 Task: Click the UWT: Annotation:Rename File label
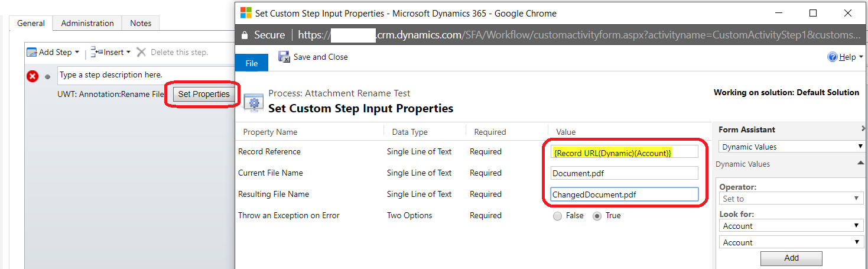click(110, 94)
